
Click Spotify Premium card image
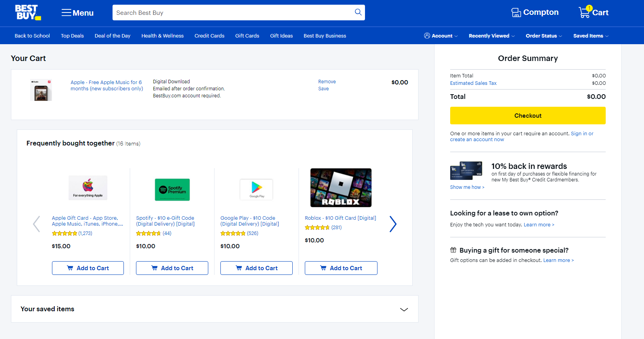pos(172,190)
